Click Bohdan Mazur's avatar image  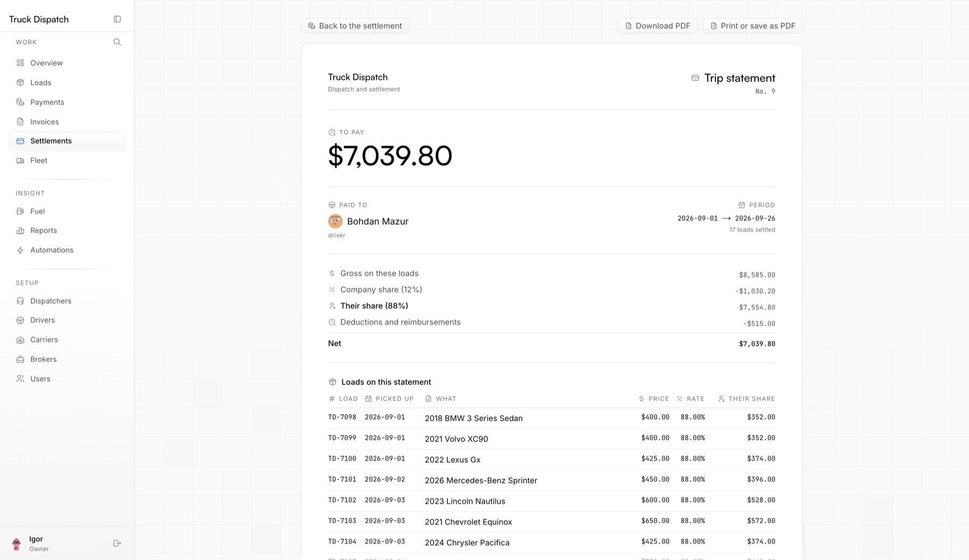(x=335, y=221)
